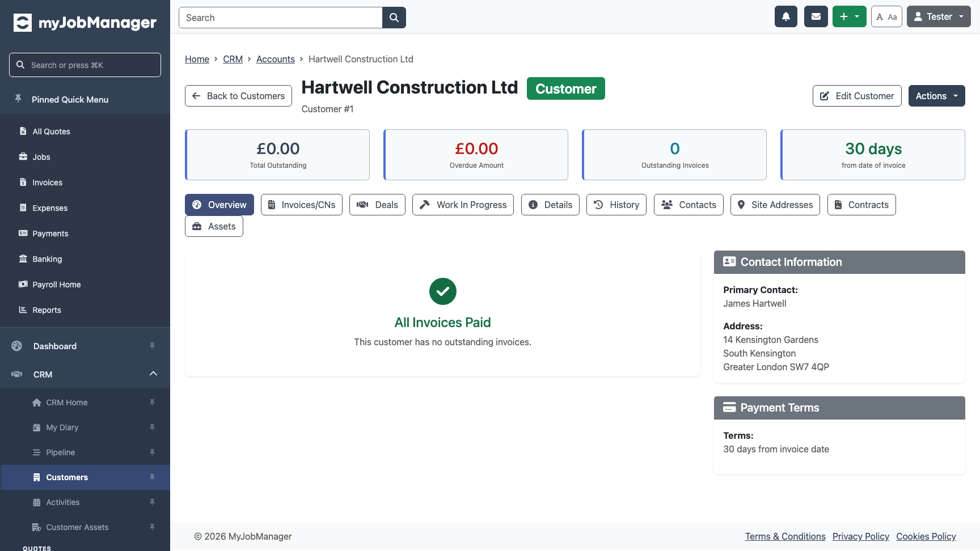Click the 30 days payment terms card
This screenshot has width=980, height=551.
(x=873, y=155)
